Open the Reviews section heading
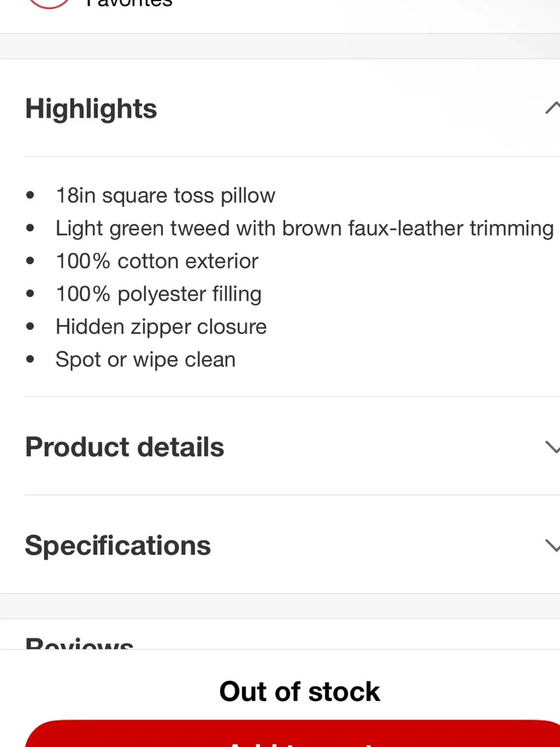 coord(80,643)
